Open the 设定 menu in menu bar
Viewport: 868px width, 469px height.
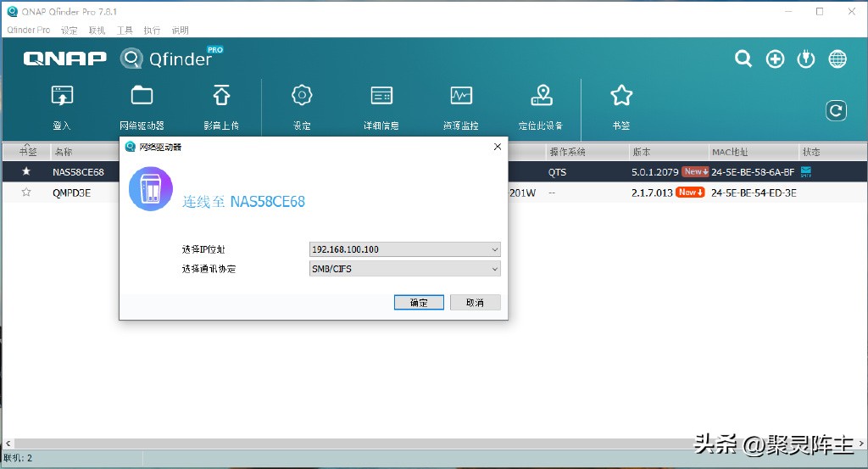(70, 30)
